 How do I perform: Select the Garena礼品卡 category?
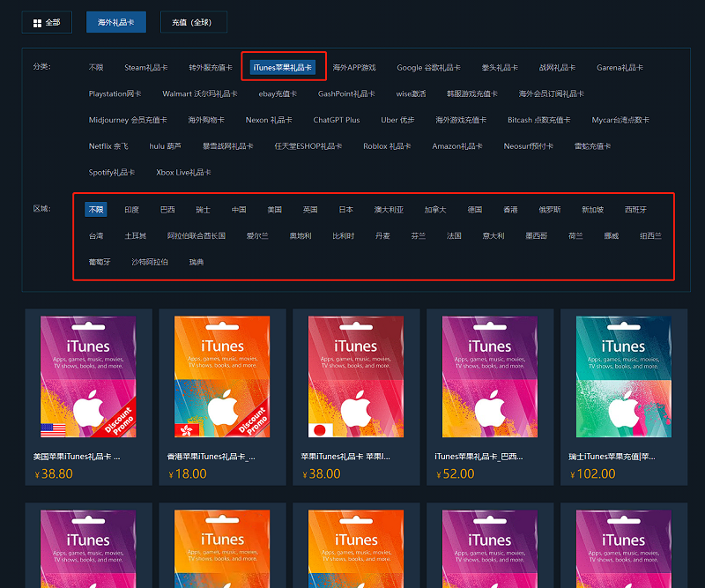click(x=620, y=68)
